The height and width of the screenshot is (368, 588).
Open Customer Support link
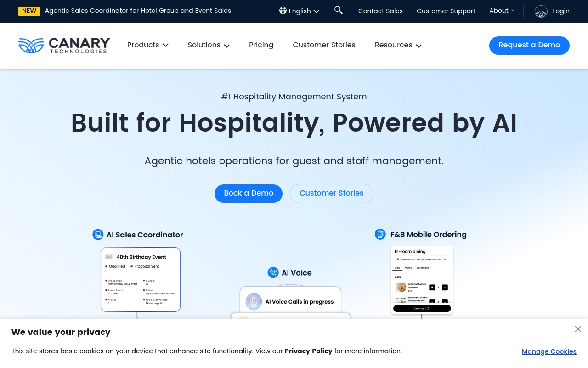(446, 11)
